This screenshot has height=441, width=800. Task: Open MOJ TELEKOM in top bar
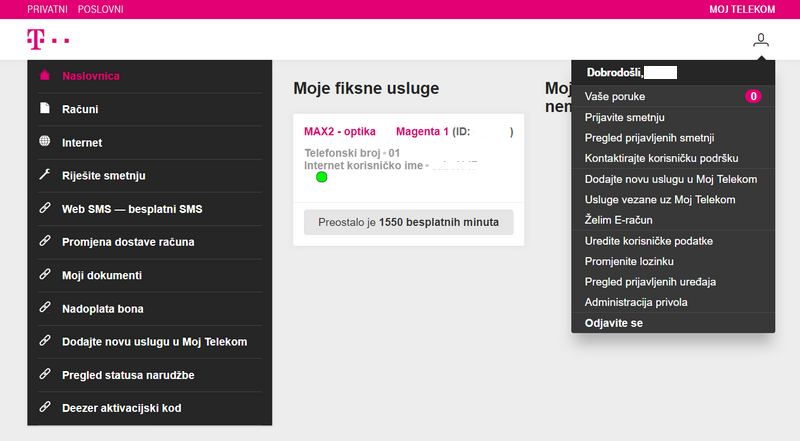(742, 9)
